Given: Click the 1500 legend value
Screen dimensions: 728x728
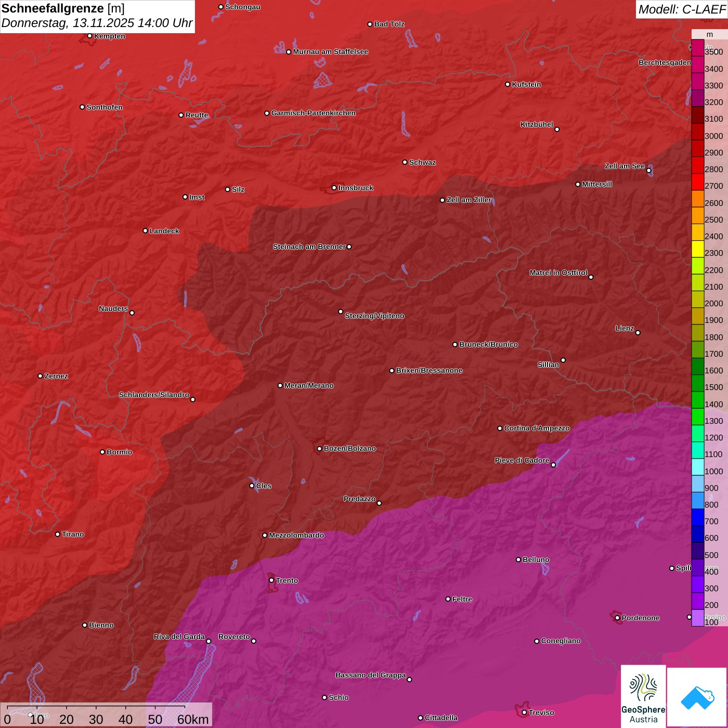Looking at the screenshot, I should point(713,387).
